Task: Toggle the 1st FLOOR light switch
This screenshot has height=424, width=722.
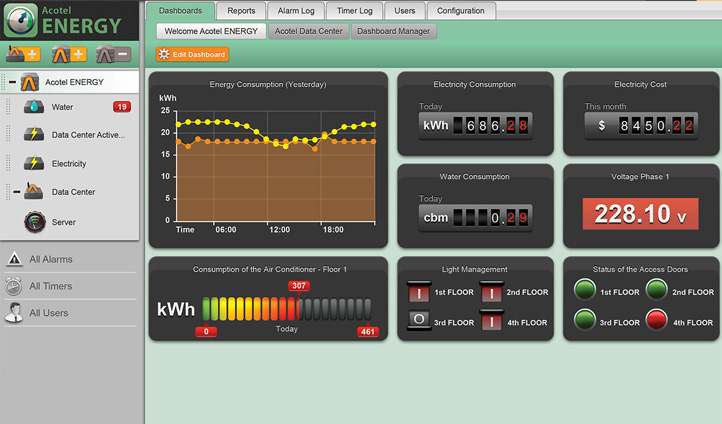Action: (418, 292)
